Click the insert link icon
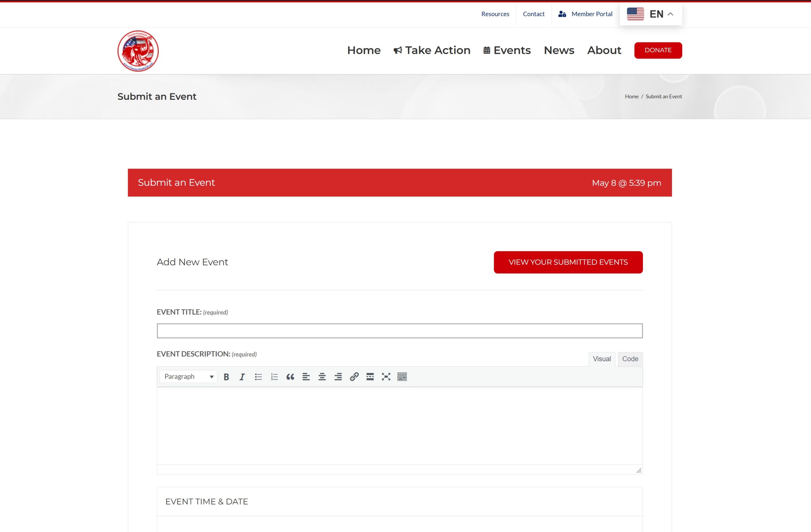 pos(354,377)
